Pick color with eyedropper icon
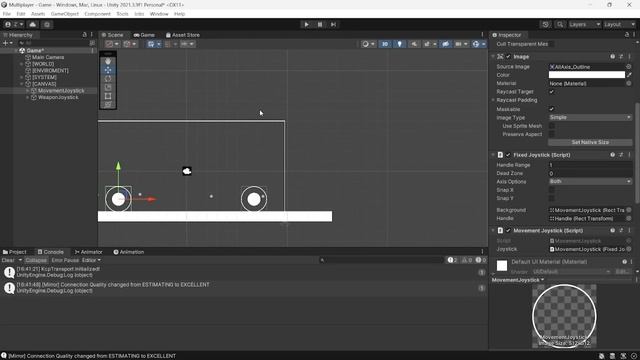Image resolution: width=640 pixels, height=360 pixels. [x=629, y=75]
